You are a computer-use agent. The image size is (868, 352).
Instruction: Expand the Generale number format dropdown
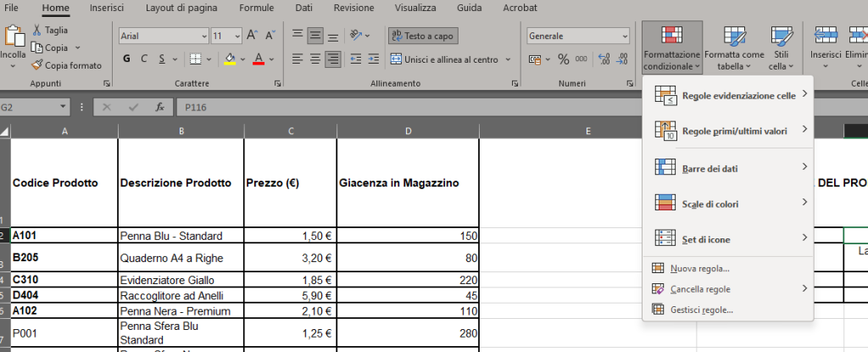(x=625, y=36)
